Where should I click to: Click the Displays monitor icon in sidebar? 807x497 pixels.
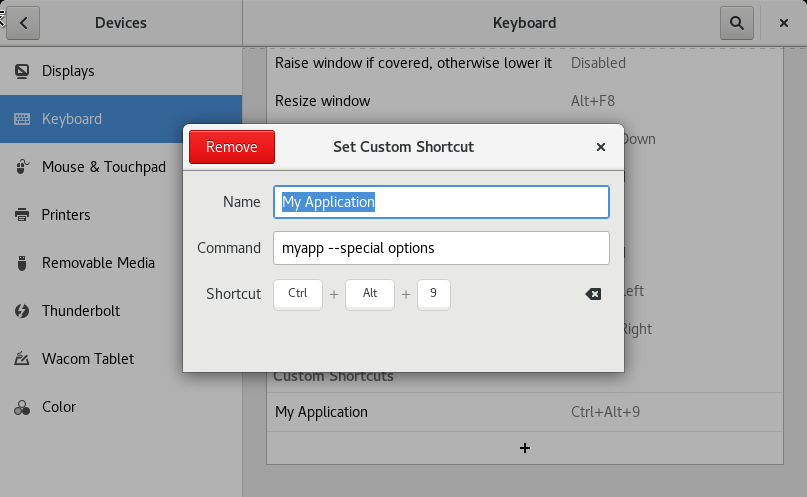tap(22, 71)
